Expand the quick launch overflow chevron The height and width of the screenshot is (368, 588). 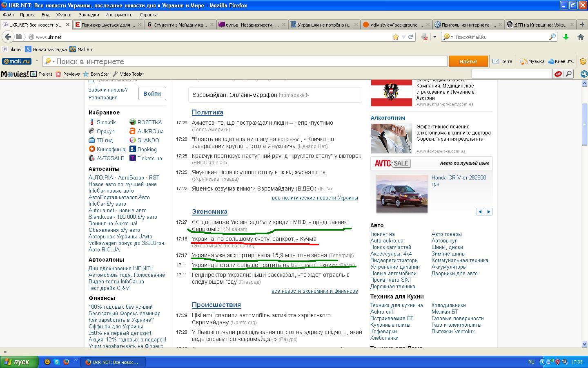click(x=76, y=360)
